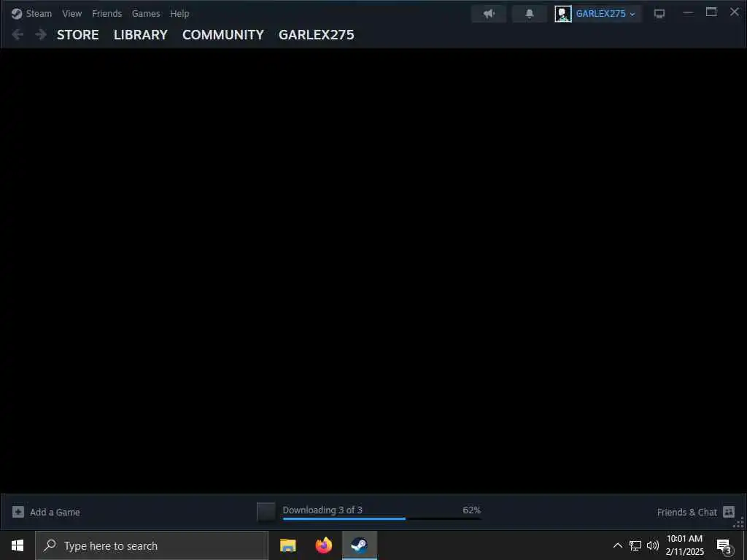Screen dimensions: 747x560
Task: Expand the GARLEX275 account dropdown
Action: (605, 14)
